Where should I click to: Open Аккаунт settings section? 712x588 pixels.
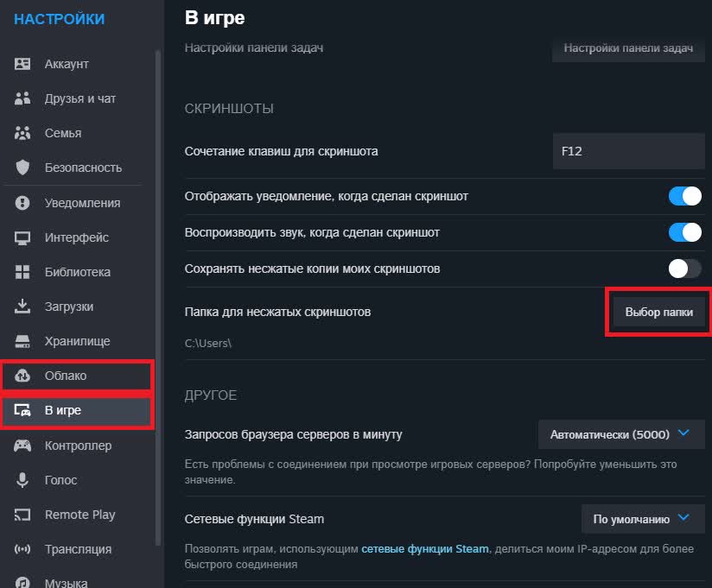coord(77,64)
